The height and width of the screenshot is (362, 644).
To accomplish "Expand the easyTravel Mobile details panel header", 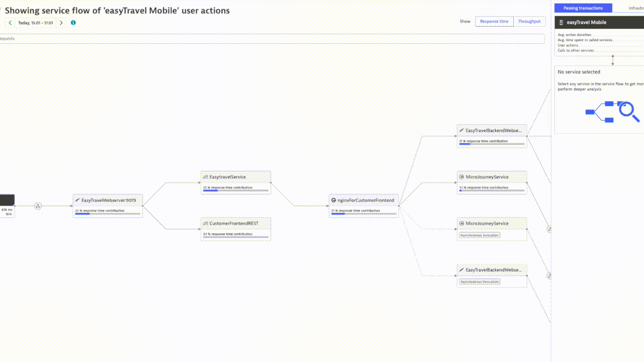I will pos(599,23).
